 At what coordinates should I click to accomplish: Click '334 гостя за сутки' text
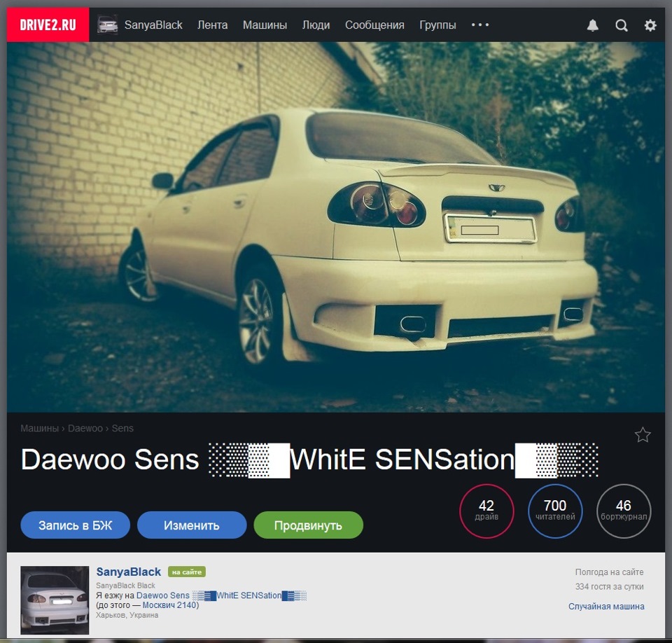pos(609,586)
